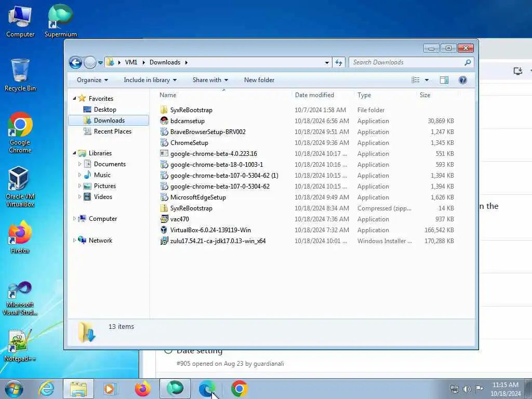Select the ChromeSetup file
Viewport: 532px width, 399px height.
tap(189, 143)
